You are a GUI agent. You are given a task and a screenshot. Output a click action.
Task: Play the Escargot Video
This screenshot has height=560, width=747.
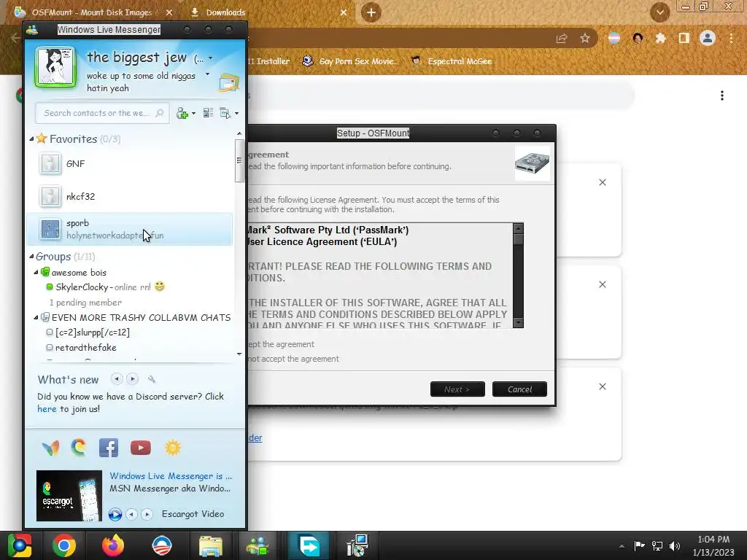[x=115, y=514]
